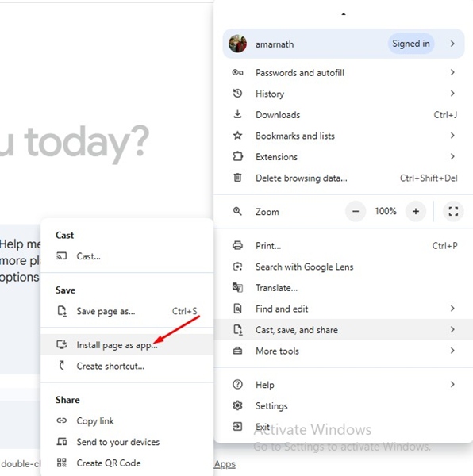
Task: Click the Print printer icon
Action: (x=237, y=245)
